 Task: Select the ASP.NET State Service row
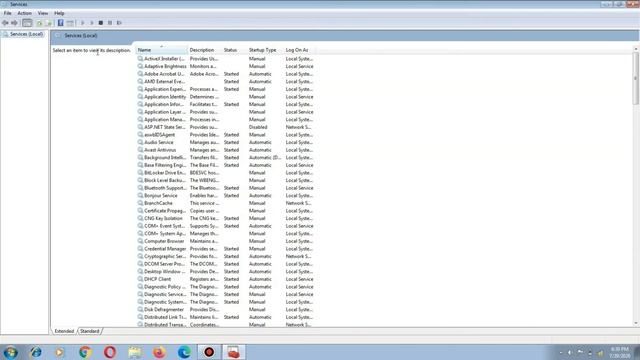(x=225, y=127)
